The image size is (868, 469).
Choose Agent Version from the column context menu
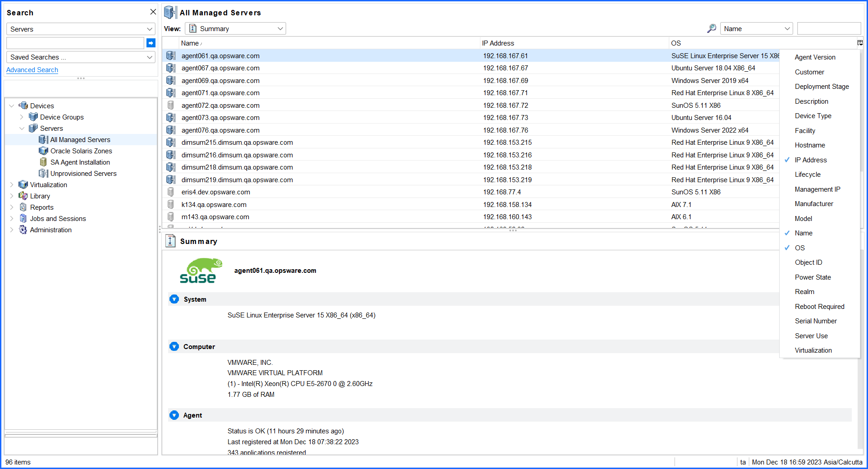(x=815, y=57)
